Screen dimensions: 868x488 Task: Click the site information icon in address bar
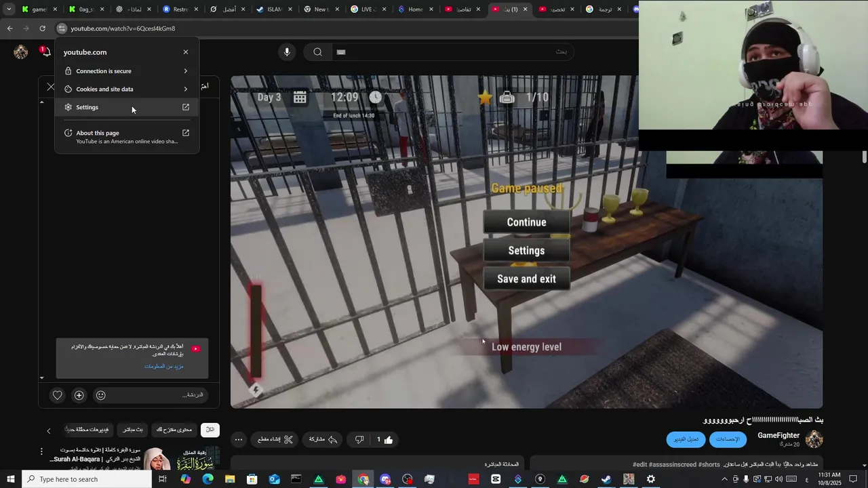coord(62,28)
